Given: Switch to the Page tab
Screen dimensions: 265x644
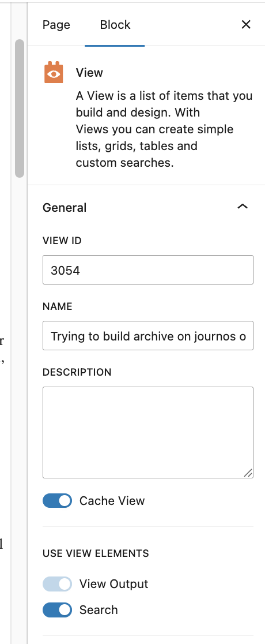Looking at the screenshot, I should (x=56, y=25).
